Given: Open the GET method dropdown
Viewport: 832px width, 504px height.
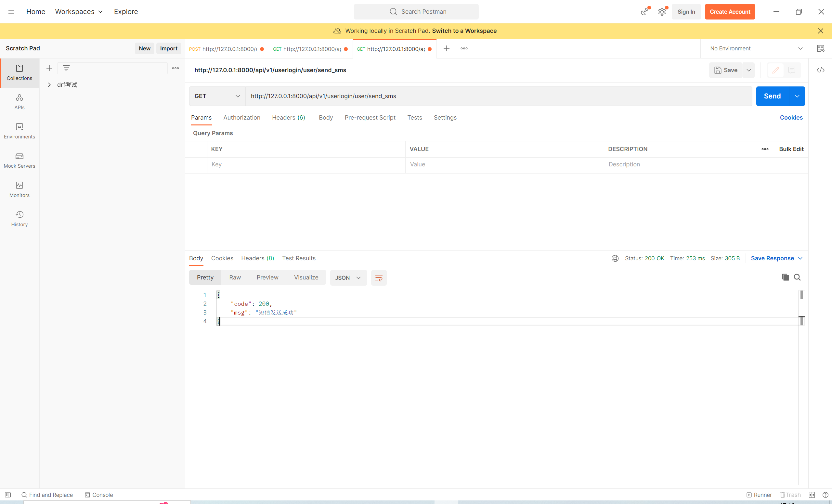Looking at the screenshot, I should pyautogui.click(x=217, y=96).
